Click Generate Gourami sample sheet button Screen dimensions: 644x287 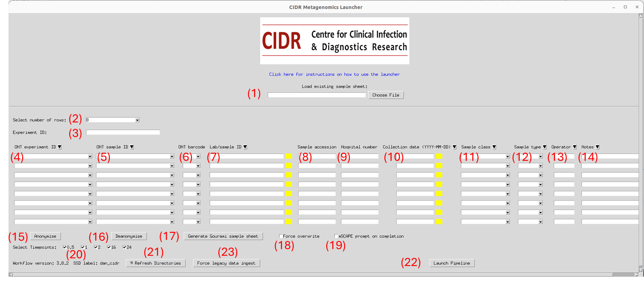pos(223,236)
